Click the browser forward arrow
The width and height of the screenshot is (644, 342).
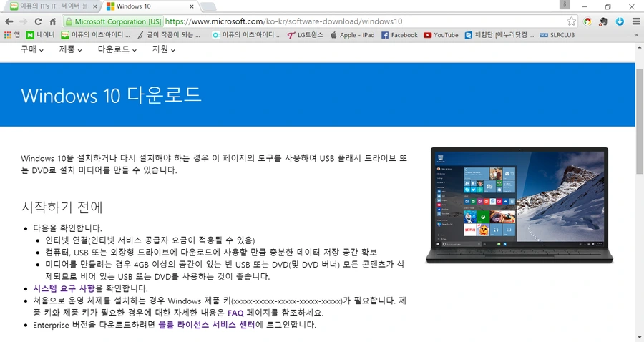[24, 21]
